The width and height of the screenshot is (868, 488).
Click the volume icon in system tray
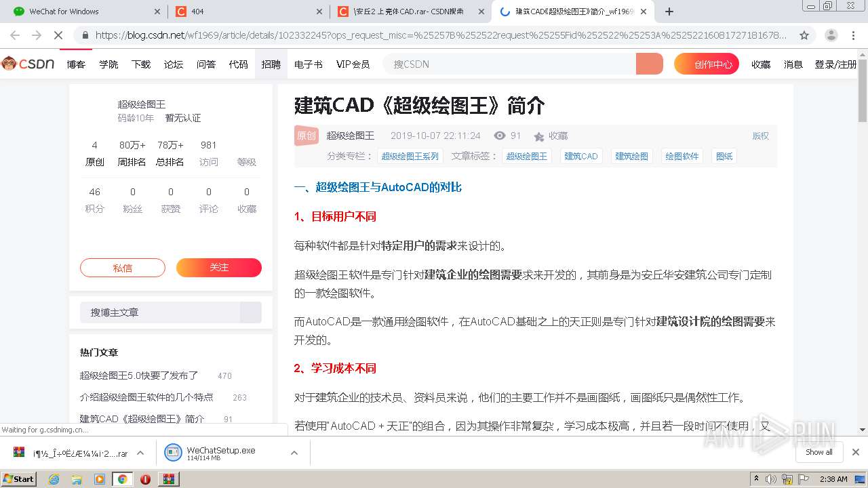[771, 479]
